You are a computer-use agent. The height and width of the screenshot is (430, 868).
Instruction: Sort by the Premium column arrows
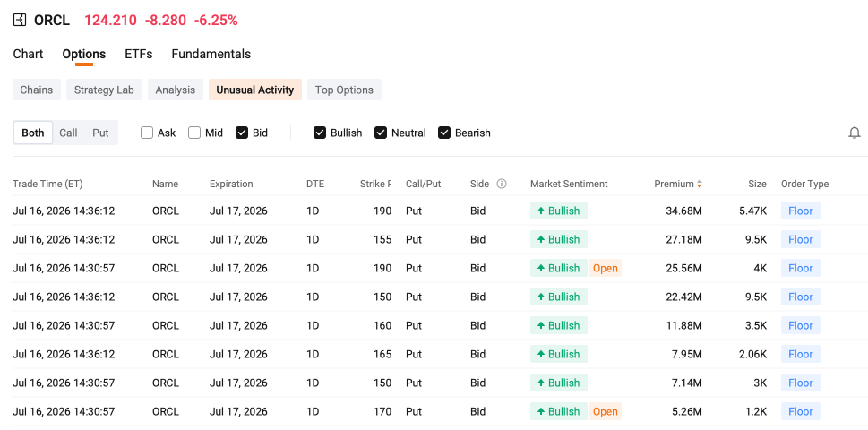(x=700, y=184)
